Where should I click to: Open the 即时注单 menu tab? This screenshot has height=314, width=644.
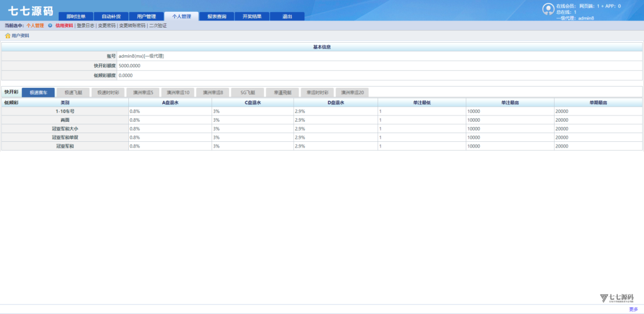pyautogui.click(x=75, y=16)
